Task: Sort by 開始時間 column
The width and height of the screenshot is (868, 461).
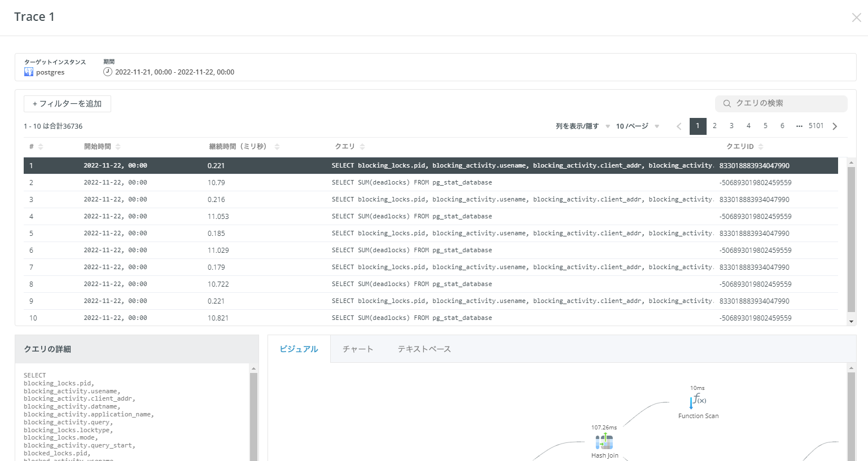Action: pyautogui.click(x=118, y=147)
